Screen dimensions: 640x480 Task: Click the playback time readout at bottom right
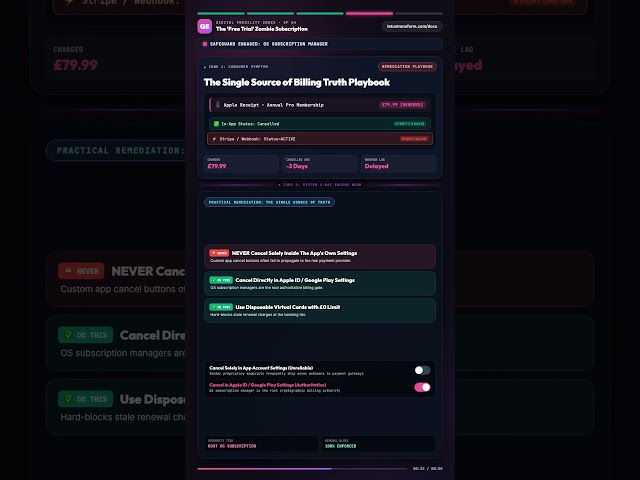point(427,469)
